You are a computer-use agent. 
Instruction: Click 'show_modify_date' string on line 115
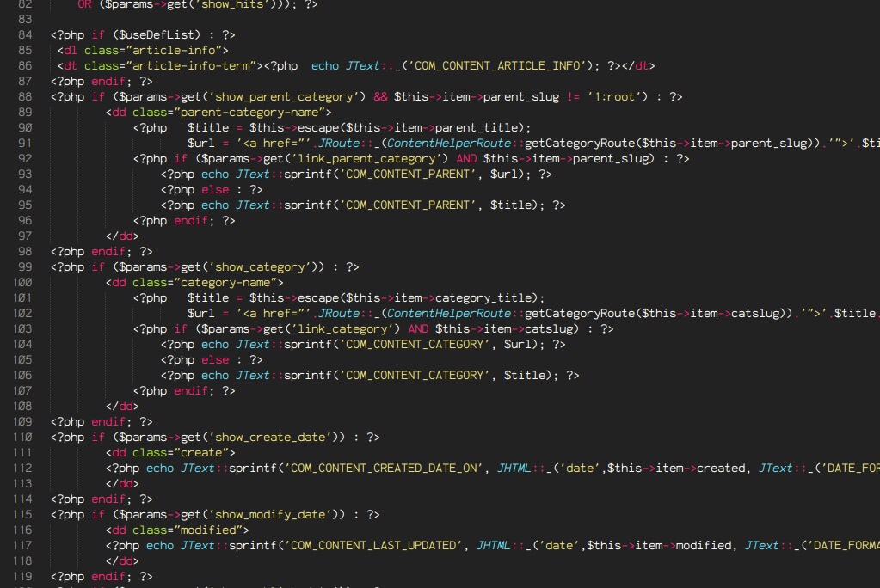(270, 514)
